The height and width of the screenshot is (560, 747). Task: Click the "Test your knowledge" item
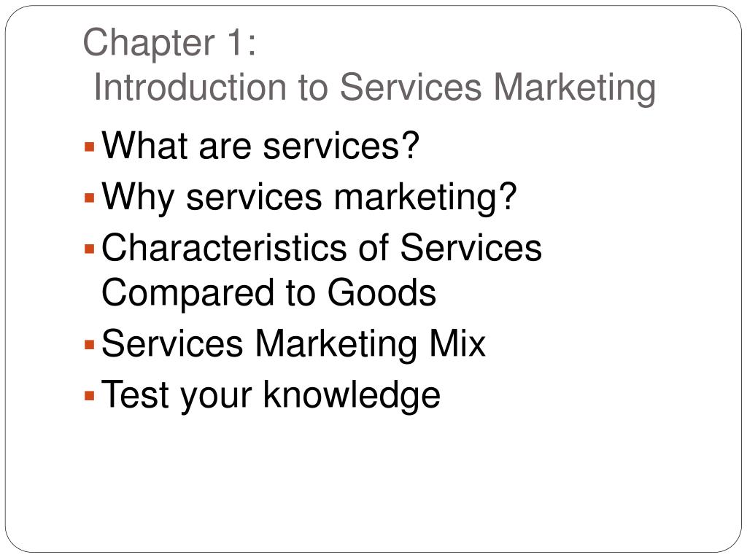click(x=271, y=395)
